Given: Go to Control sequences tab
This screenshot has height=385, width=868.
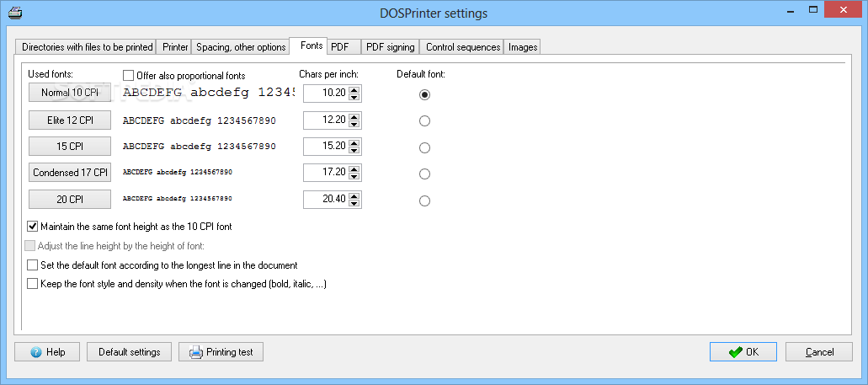Looking at the screenshot, I should [x=463, y=47].
